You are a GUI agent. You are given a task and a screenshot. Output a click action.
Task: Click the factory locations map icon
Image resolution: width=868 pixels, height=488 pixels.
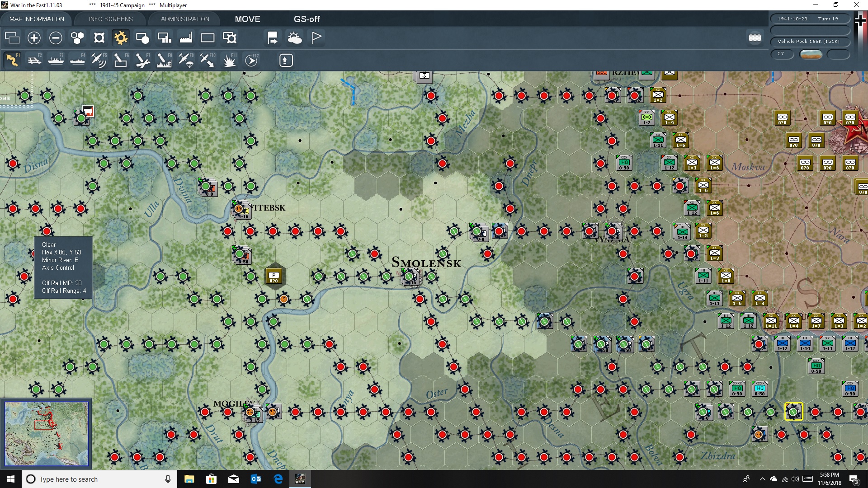click(185, 38)
